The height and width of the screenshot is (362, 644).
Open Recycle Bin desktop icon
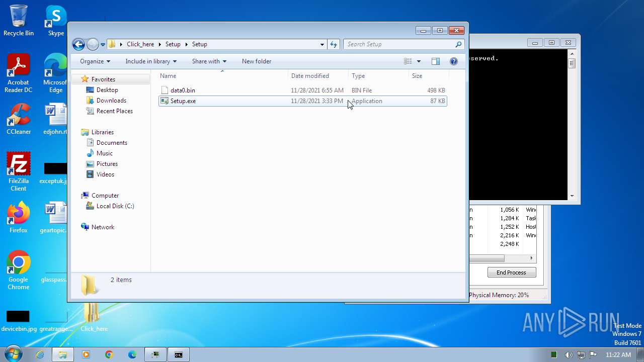[19, 21]
